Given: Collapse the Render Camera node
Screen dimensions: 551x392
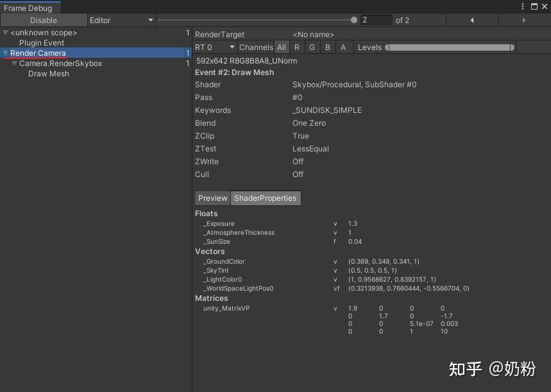Looking at the screenshot, I should point(5,53).
